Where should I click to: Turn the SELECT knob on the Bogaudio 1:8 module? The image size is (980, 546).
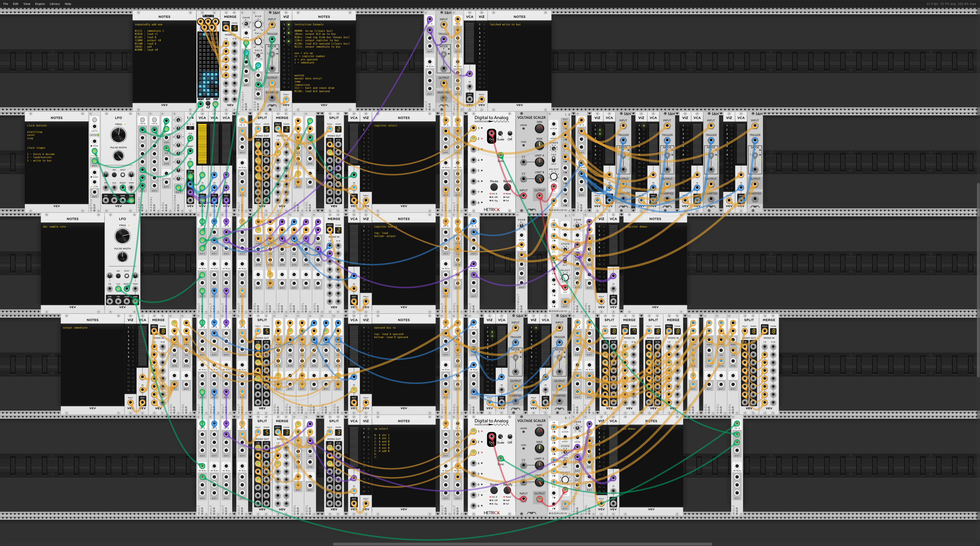tap(554, 176)
